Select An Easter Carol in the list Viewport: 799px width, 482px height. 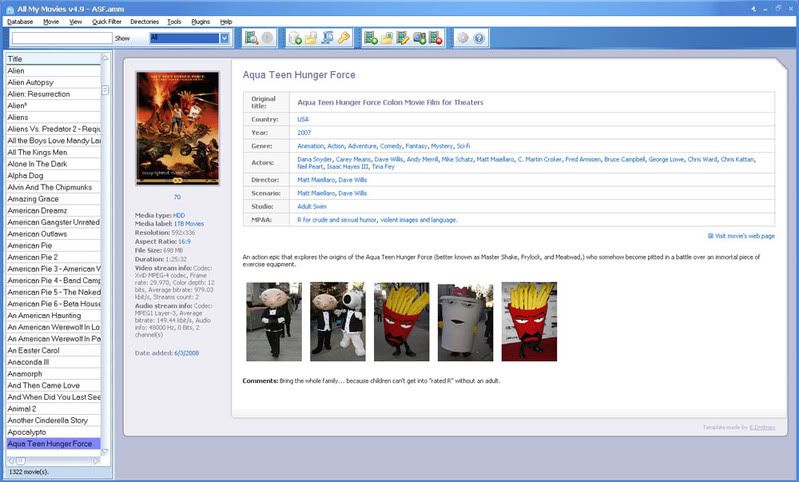[x=53, y=350]
